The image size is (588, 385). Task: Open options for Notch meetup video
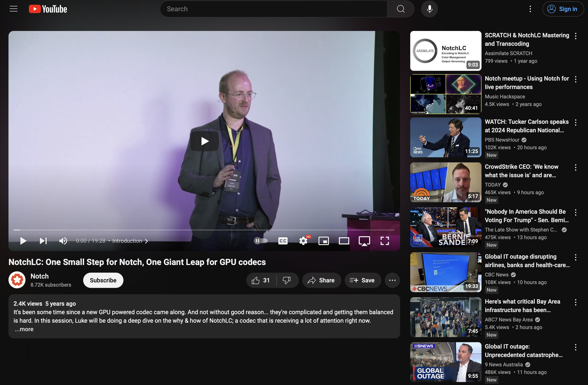575,79
